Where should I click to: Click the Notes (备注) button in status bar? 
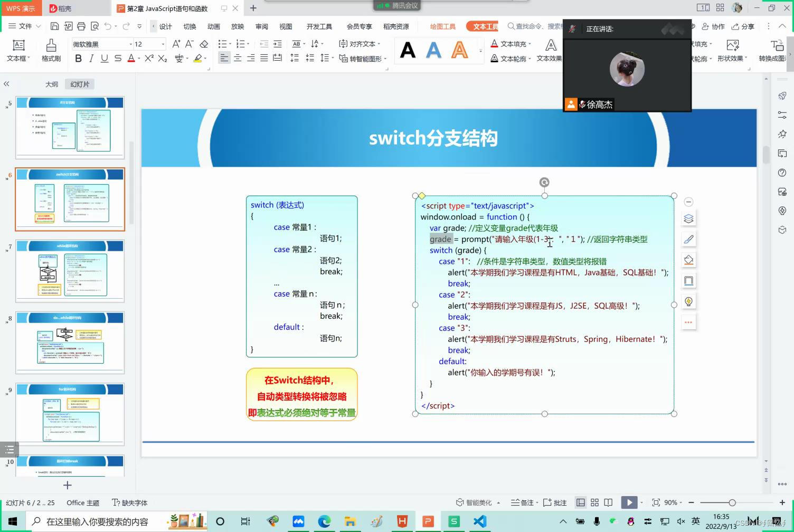(523, 502)
